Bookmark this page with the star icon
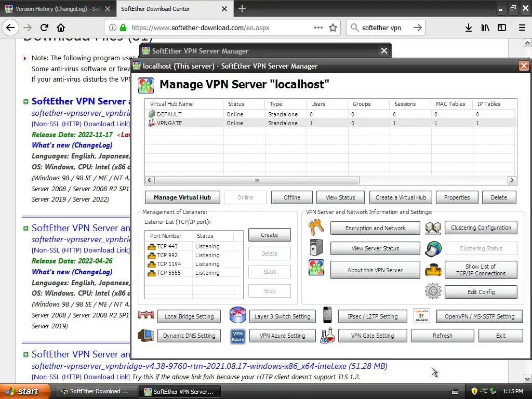 pos(333,28)
